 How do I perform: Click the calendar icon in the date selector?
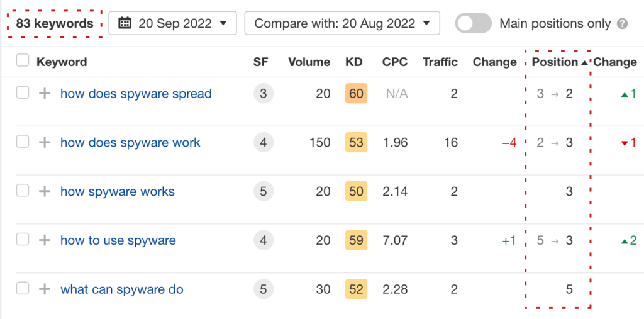[125, 23]
